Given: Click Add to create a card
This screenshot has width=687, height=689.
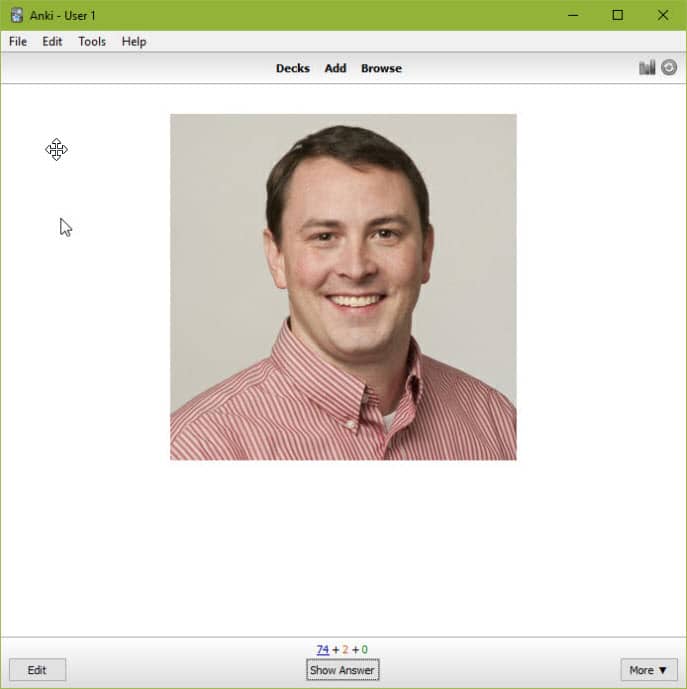Looking at the screenshot, I should (x=335, y=69).
